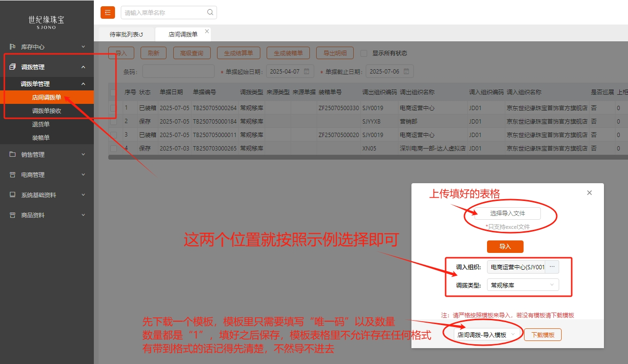628x364 pixels.
Task: Open the 调拨类型 dropdown
Action: 523,285
